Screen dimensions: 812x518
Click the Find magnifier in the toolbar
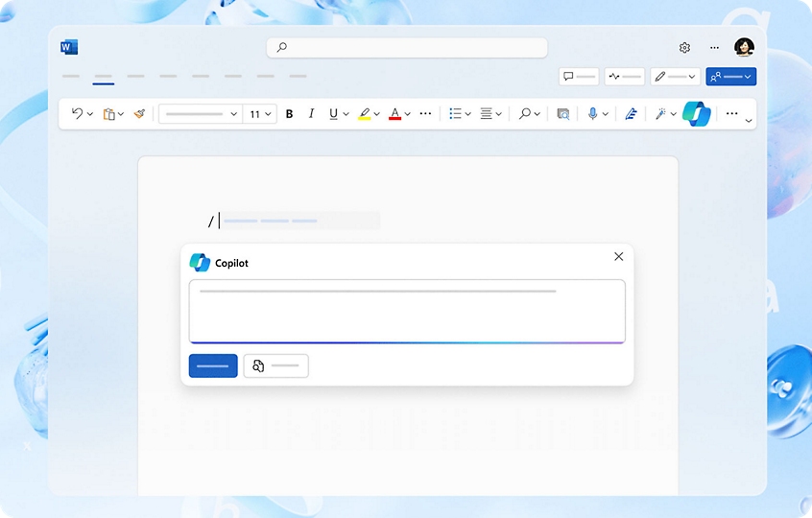pos(525,113)
